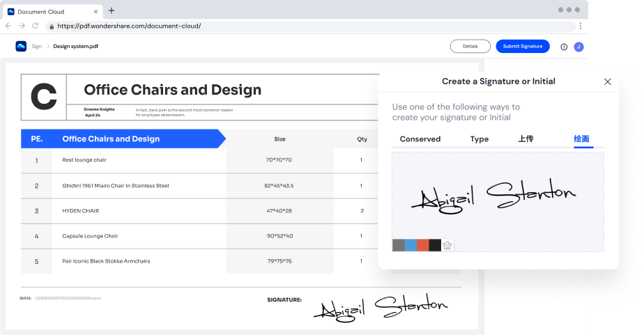Open a new browser tab

[112, 10]
